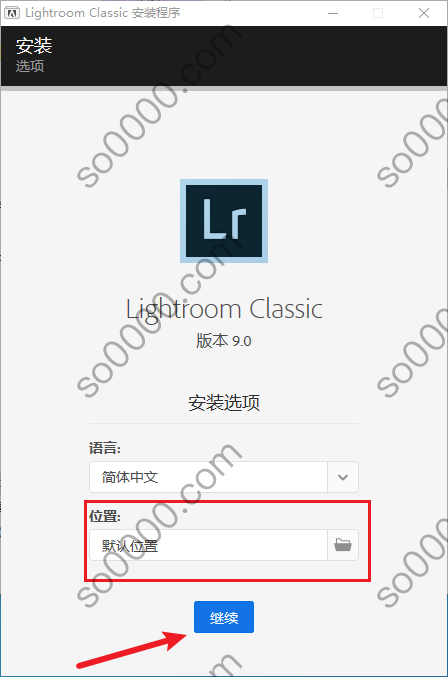Click the blue 继续 button
This screenshot has width=448, height=677.
click(224, 617)
